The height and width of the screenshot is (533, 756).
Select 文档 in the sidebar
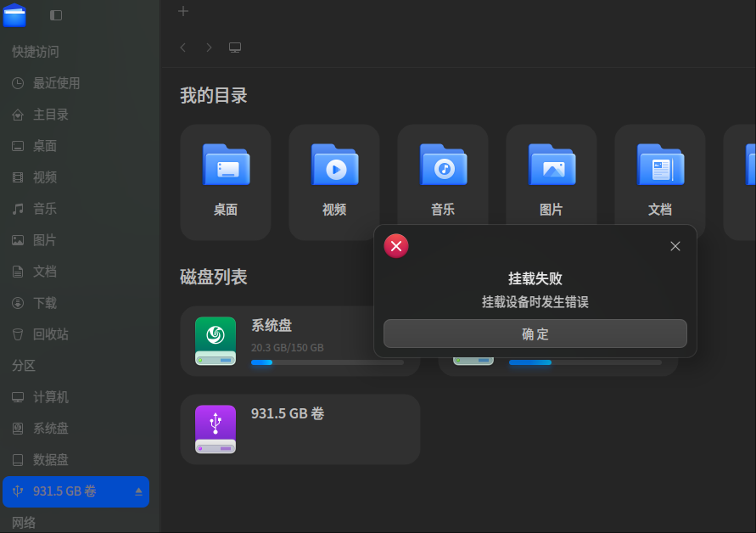pyautogui.click(x=76, y=271)
